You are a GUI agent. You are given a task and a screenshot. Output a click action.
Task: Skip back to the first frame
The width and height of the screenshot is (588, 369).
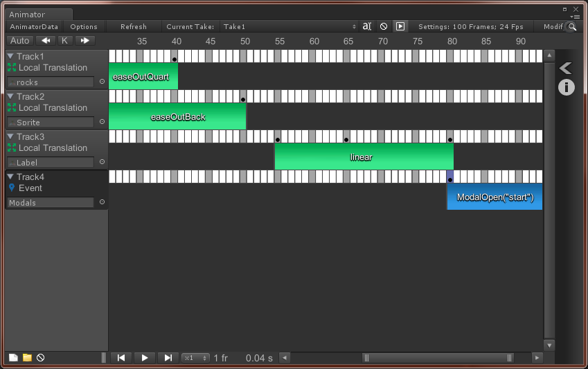coord(121,358)
